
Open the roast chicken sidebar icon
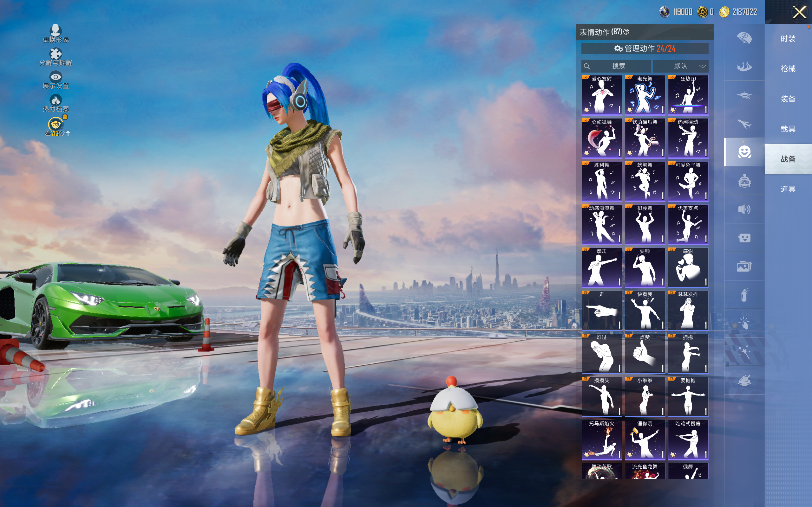744,381
